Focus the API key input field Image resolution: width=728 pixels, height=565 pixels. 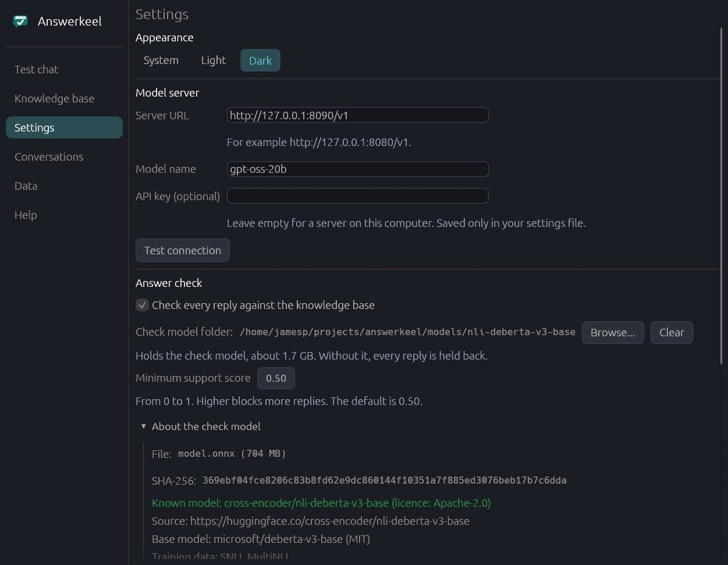(357, 196)
